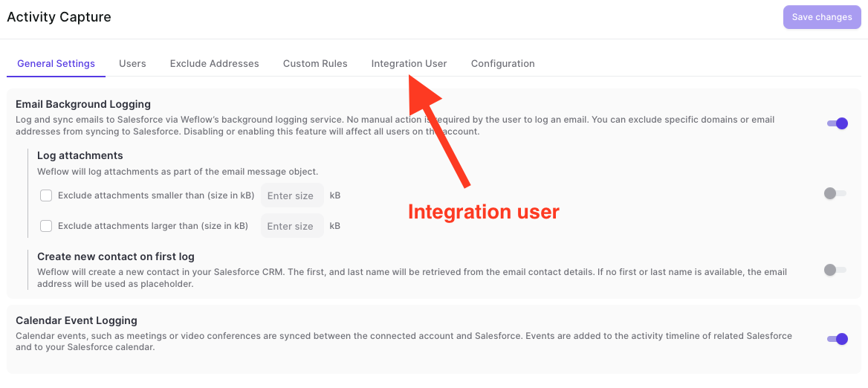Screen dimensions: 868x388
Task: Open the Configuration tab
Action: click(x=502, y=64)
